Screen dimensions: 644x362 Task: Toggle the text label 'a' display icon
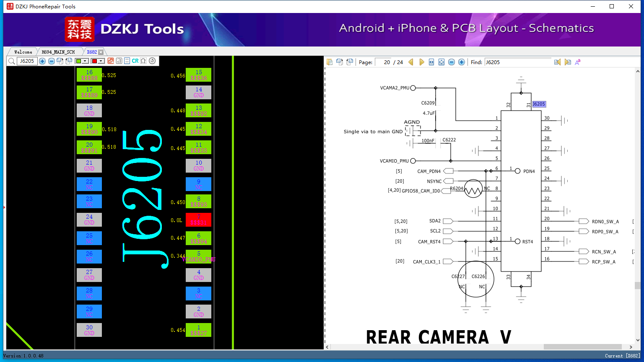point(119,61)
